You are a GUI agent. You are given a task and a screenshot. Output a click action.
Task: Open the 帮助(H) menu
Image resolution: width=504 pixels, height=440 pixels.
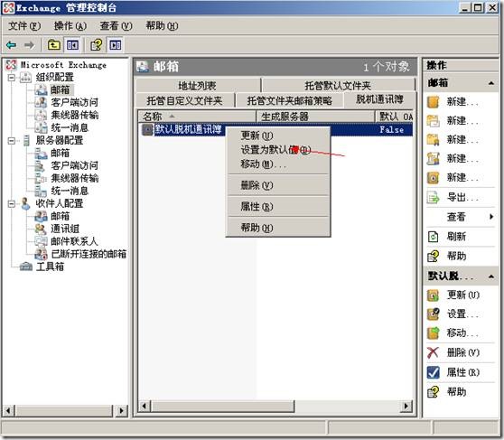(x=162, y=25)
